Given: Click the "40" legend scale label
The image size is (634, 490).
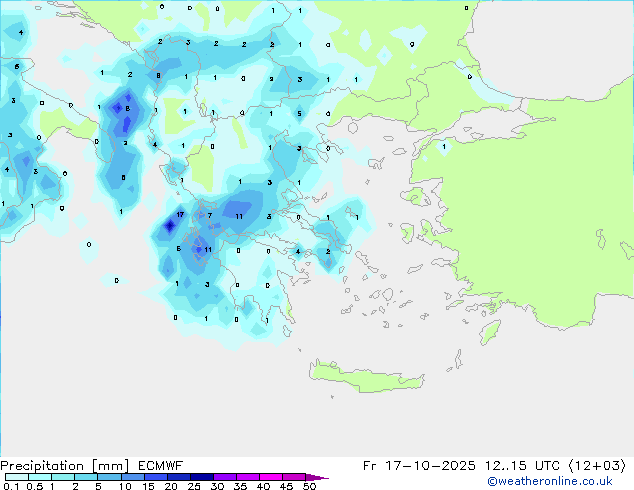Looking at the screenshot, I should [263, 486].
